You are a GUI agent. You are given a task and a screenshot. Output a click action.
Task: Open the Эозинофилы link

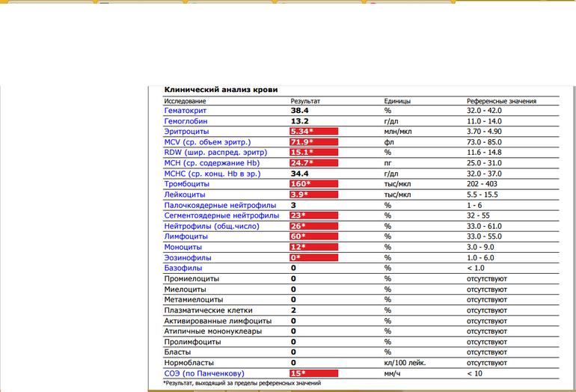coord(187,257)
